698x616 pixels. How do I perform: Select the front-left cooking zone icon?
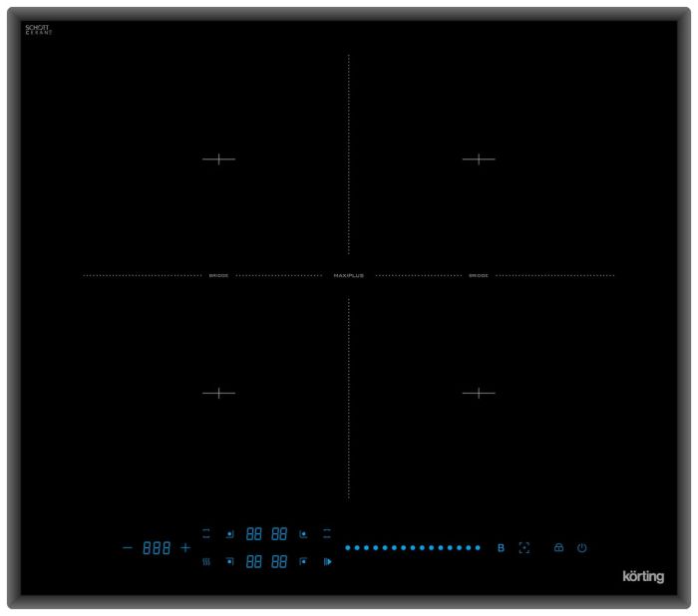click(229, 562)
